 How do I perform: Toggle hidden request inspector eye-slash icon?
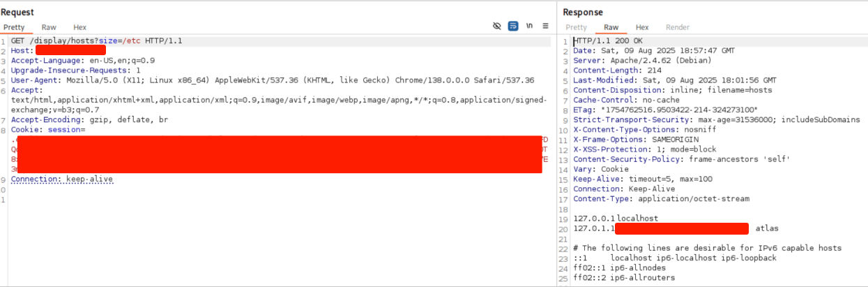[x=496, y=26]
